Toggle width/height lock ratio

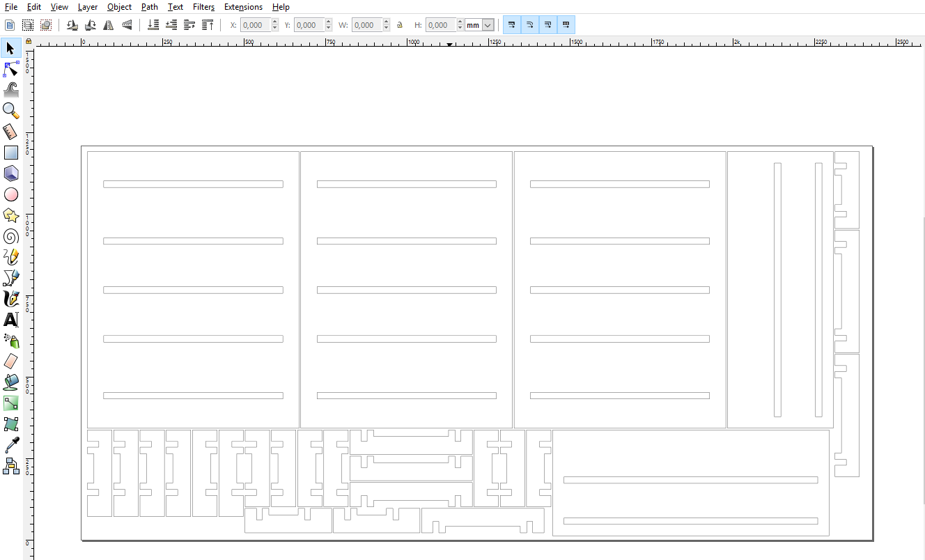click(x=400, y=25)
